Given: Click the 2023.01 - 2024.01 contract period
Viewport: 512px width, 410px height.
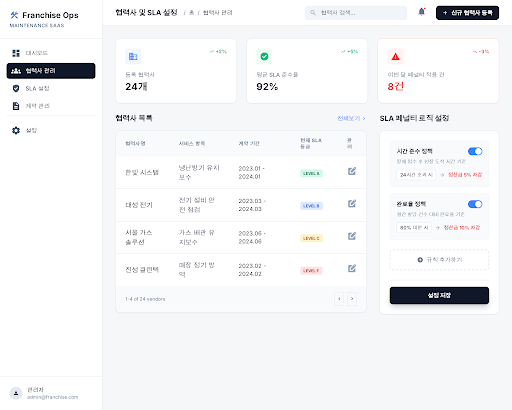Looking at the screenshot, I should pyautogui.click(x=251, y=172).
